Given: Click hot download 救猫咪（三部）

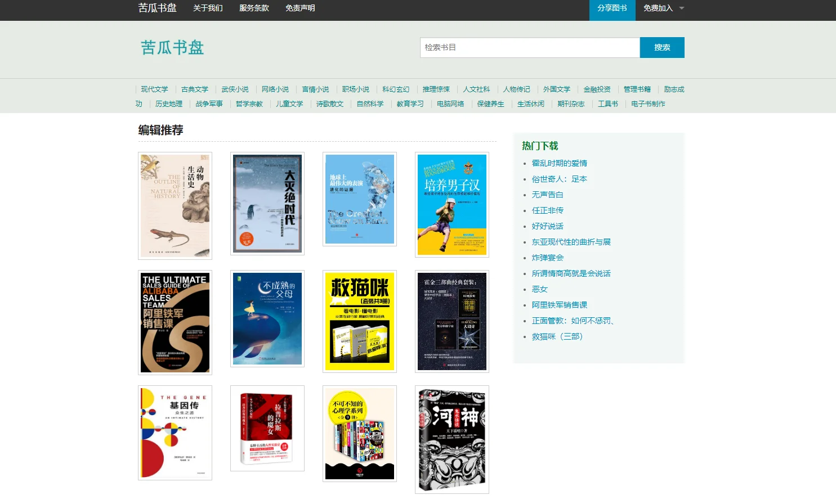Looking at the screenshot, I should coord(557,336).
